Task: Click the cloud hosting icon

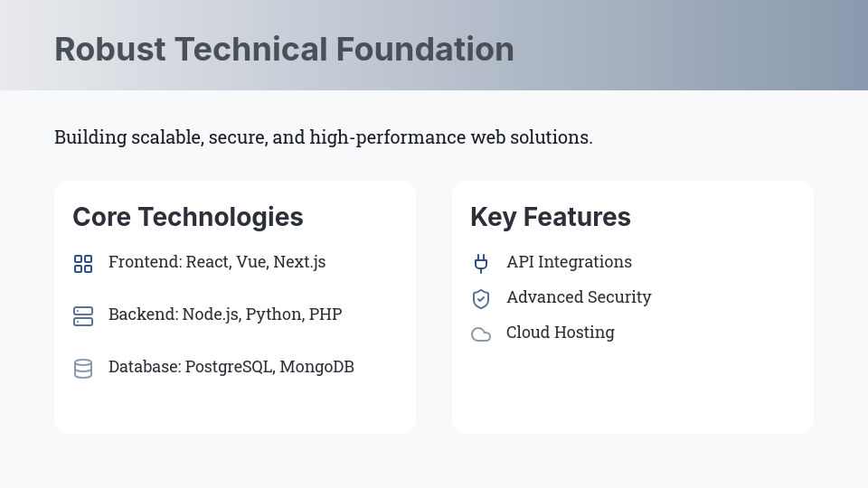Action: tap(481, 334)
